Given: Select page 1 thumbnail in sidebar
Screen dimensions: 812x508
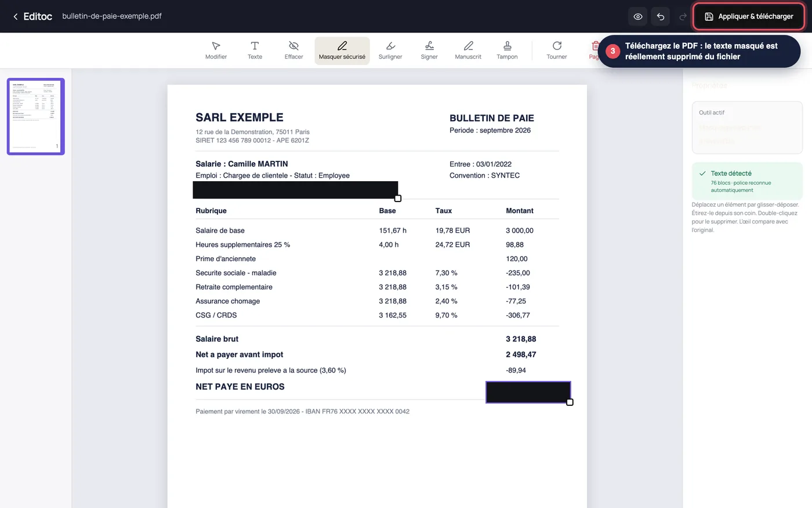Looking at the screenshot, I should (x=36, y=116).
